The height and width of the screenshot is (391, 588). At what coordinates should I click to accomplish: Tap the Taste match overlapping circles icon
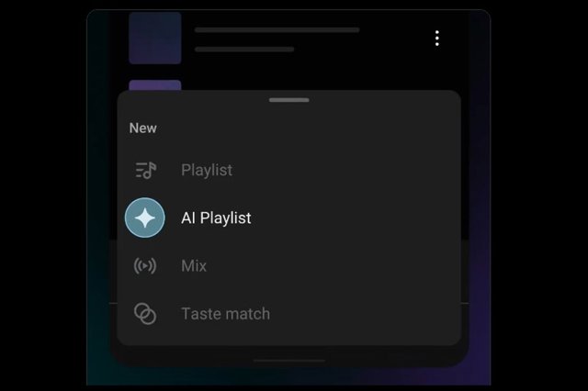click(145, 314)
